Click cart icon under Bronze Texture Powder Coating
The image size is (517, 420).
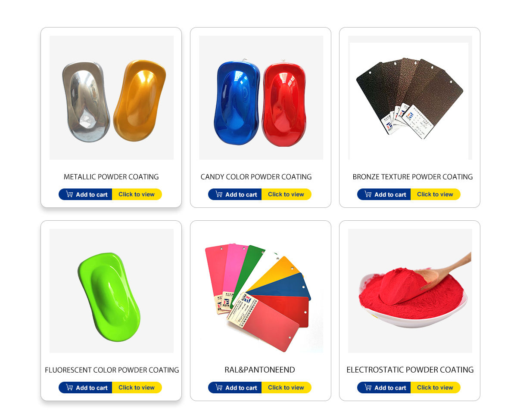click(368, 194)
